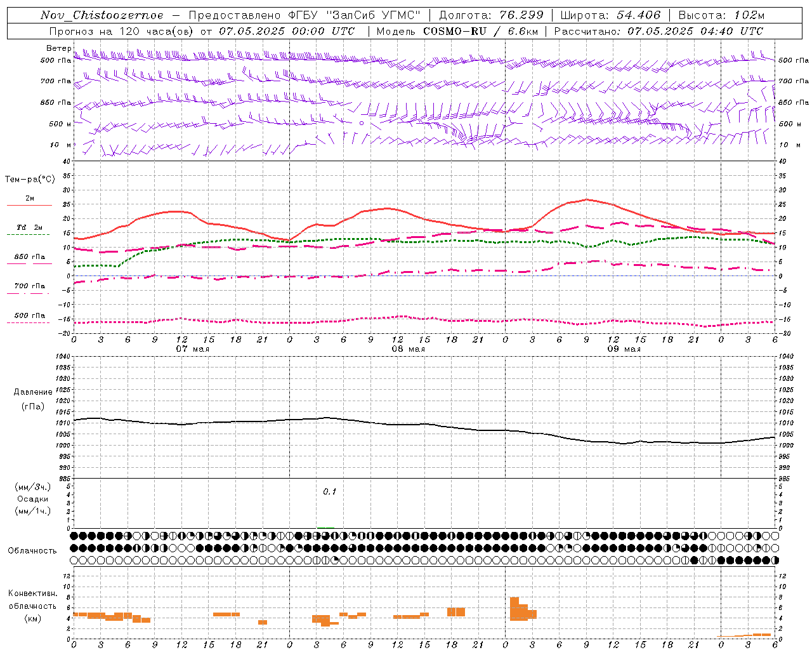Click the 500 гПа entry in temperature legend

coord(30,315)
